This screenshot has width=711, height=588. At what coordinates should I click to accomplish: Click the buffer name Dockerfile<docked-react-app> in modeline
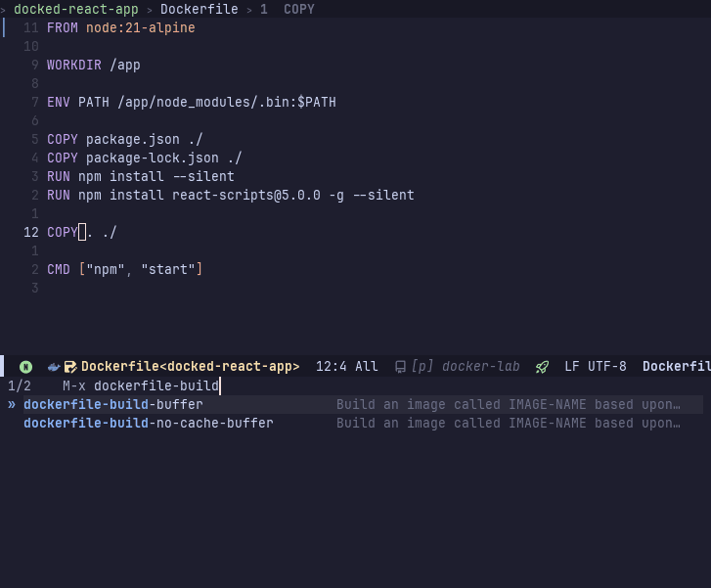click(x=190, y=367)
